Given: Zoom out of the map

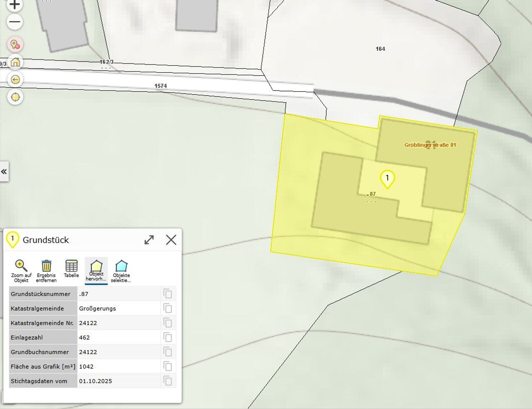Looking at the screenshot, I should point(15,22).
